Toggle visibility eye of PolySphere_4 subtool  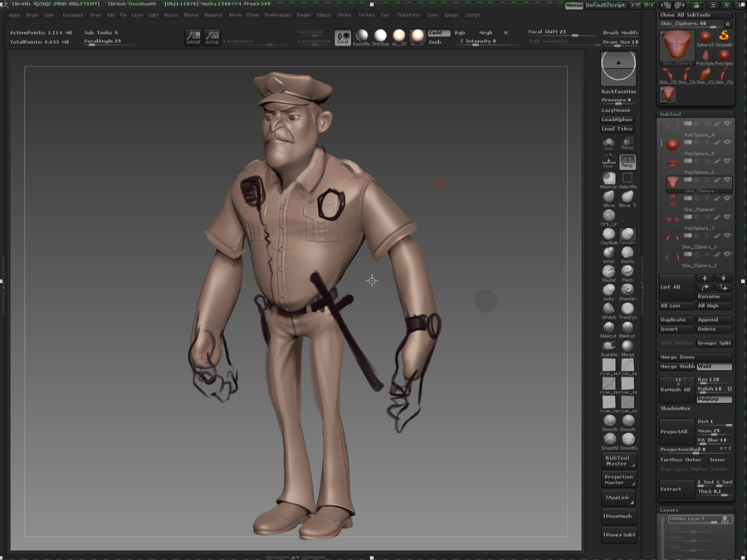[727, 124]
